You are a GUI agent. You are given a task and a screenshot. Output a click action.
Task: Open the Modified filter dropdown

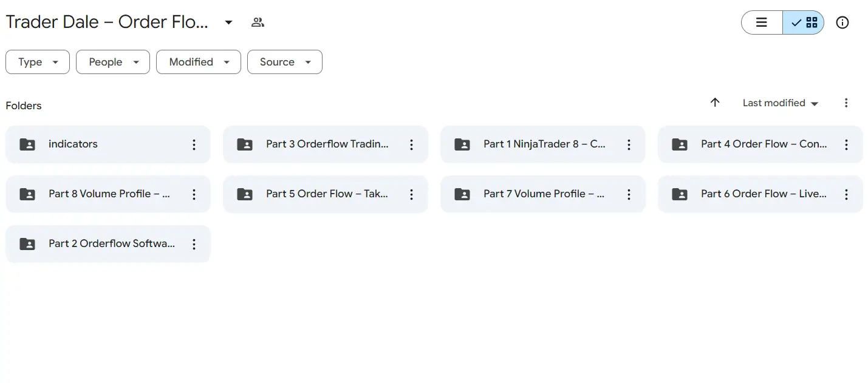click(199, 62)
